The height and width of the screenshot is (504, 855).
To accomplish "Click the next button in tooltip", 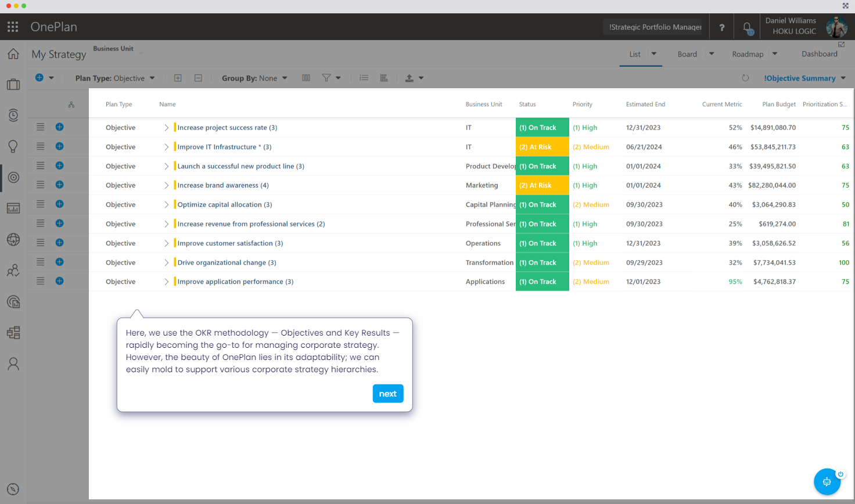I will coord(387,394).
